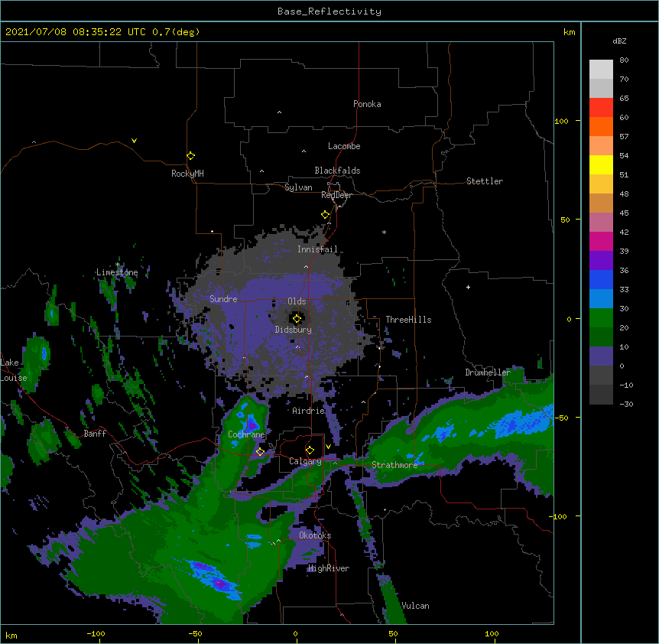Click the 100 tick on the right axis
This screenshot has height=644, width=659.
561,121
